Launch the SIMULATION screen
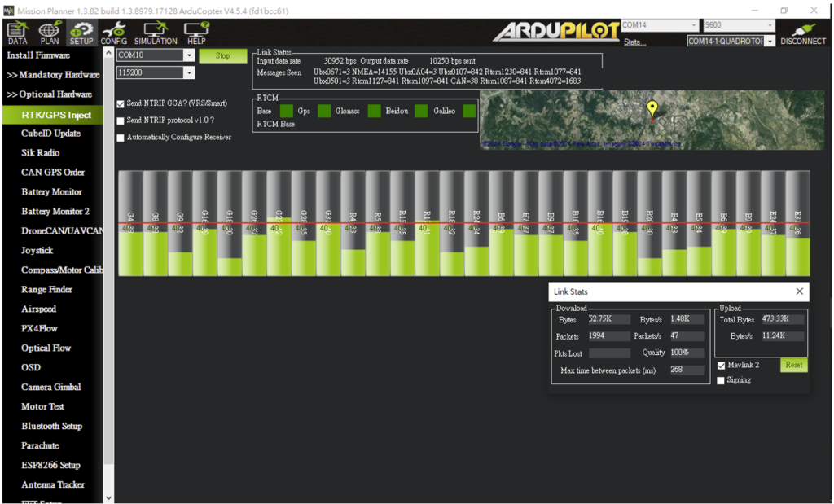Viewport: 834px width, 504px height. point(156,33)
